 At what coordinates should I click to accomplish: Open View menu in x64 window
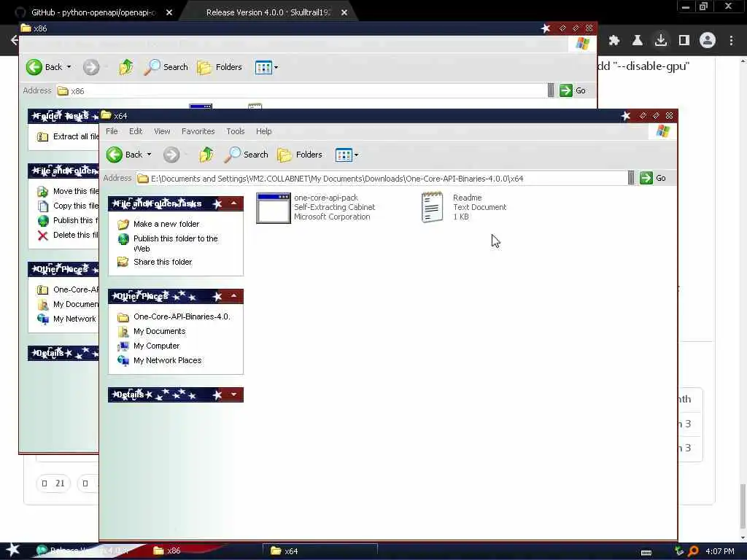(162, 131)
